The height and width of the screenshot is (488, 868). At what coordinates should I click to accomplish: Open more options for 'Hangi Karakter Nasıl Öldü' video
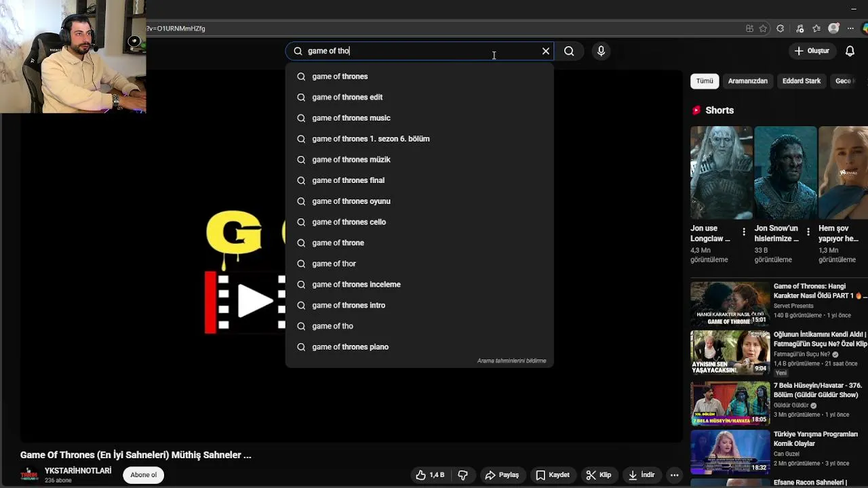866,296
